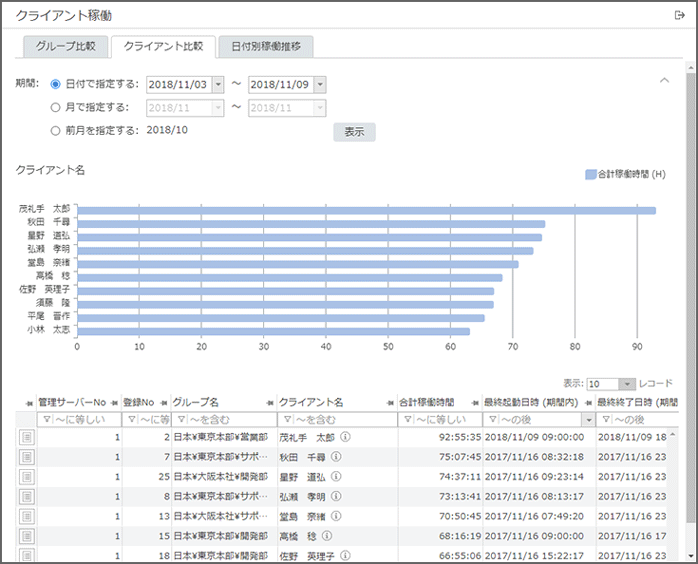Click the start date field 2018/11/03
698x564 pixels.
180,85
